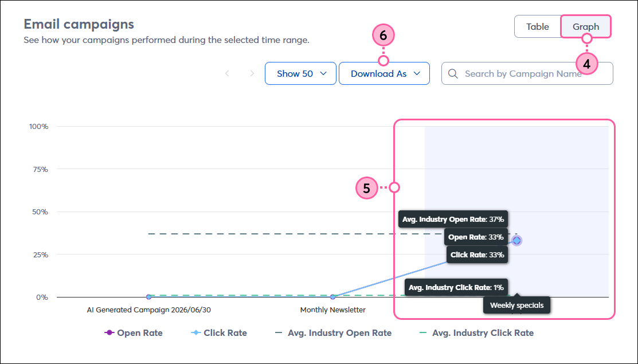The image size is (638, 364).
Task: Click the search magnifier icon
Action: (453, 73)
